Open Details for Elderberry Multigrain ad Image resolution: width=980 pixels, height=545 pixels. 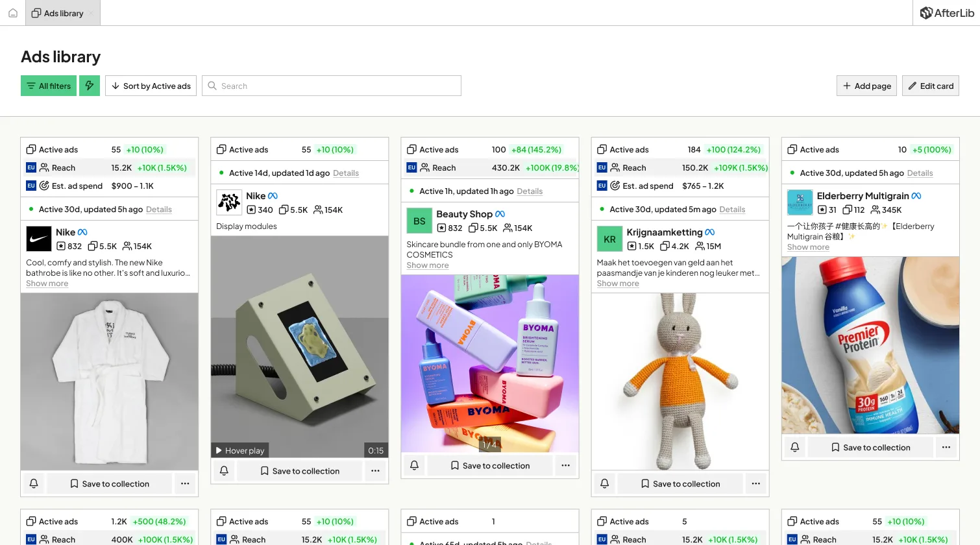point(920,173)
